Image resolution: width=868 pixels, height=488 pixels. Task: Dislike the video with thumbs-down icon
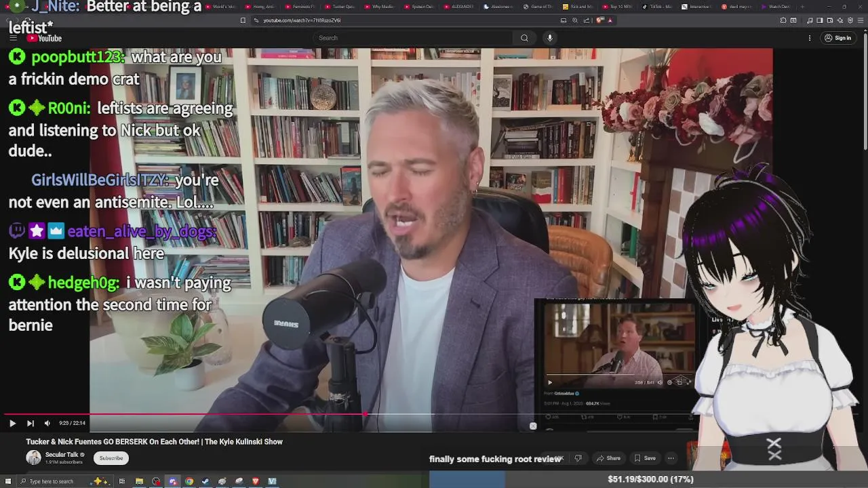tap(578, 458)
